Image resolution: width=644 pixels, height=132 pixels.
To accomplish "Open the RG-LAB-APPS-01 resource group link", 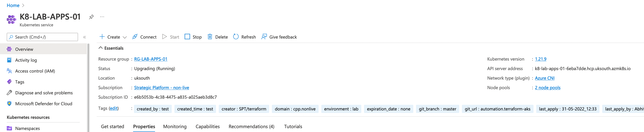I will [151, 59].
